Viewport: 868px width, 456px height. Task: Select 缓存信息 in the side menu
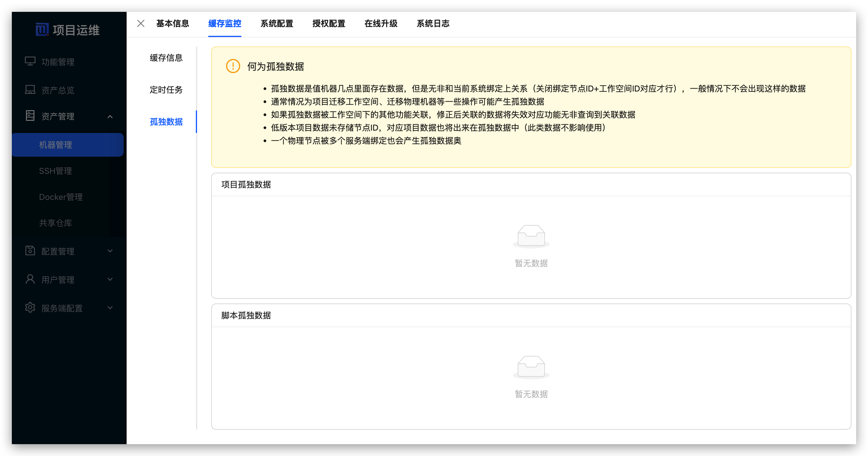point(166,58)
